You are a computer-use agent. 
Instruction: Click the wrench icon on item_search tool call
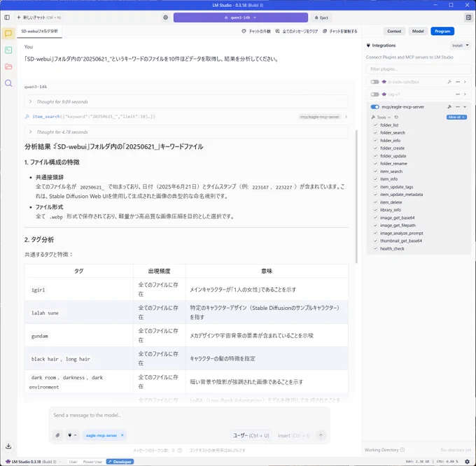pyautogui.click(x=27, y=116)
